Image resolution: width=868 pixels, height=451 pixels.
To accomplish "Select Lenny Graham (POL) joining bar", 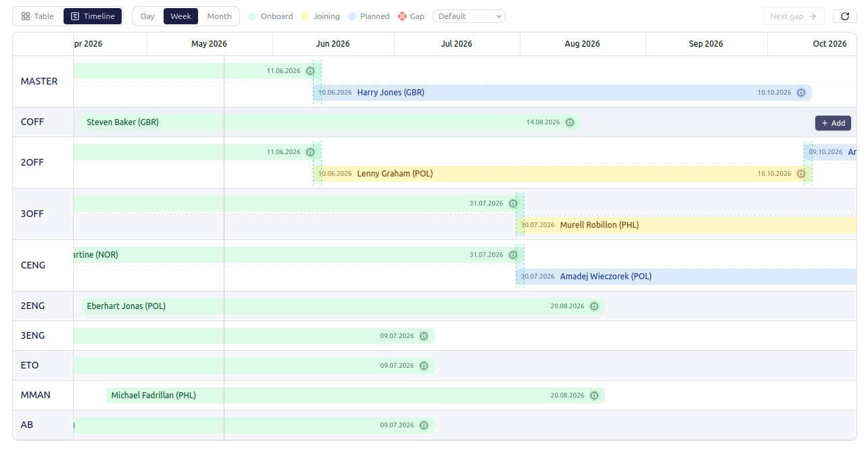I will point(562,174).
